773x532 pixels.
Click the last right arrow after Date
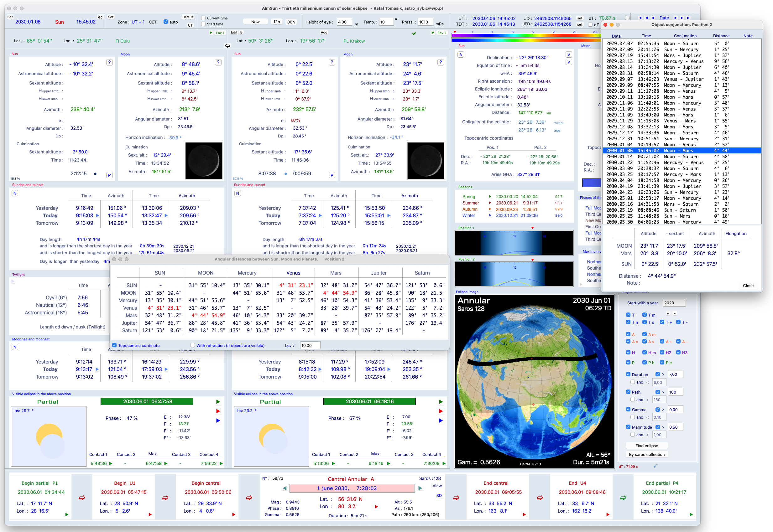[688, 18]
